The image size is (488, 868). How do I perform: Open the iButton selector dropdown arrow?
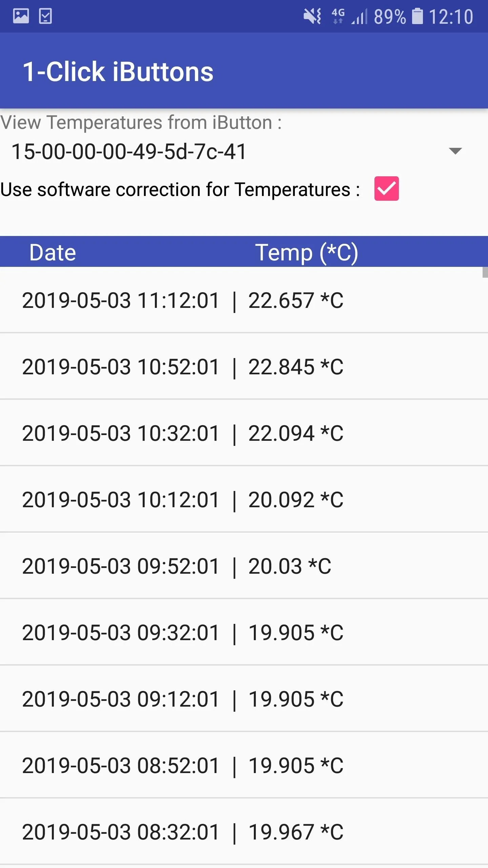pos(455,151)
